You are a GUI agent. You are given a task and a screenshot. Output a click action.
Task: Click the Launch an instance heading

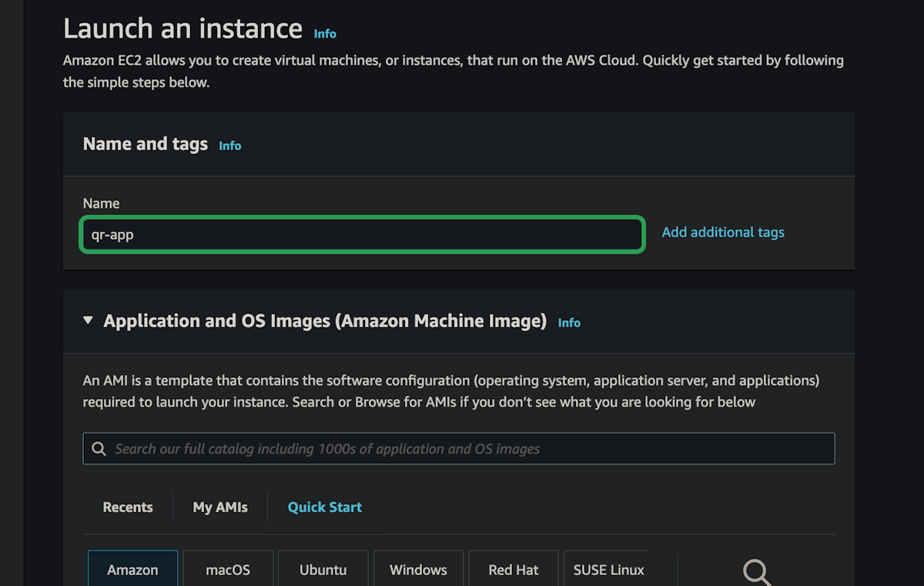[182, 28]
